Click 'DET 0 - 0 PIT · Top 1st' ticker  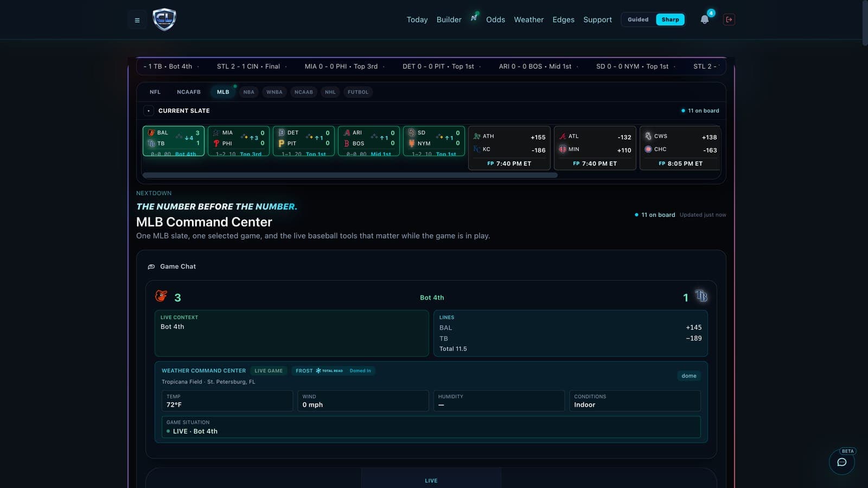438,67
